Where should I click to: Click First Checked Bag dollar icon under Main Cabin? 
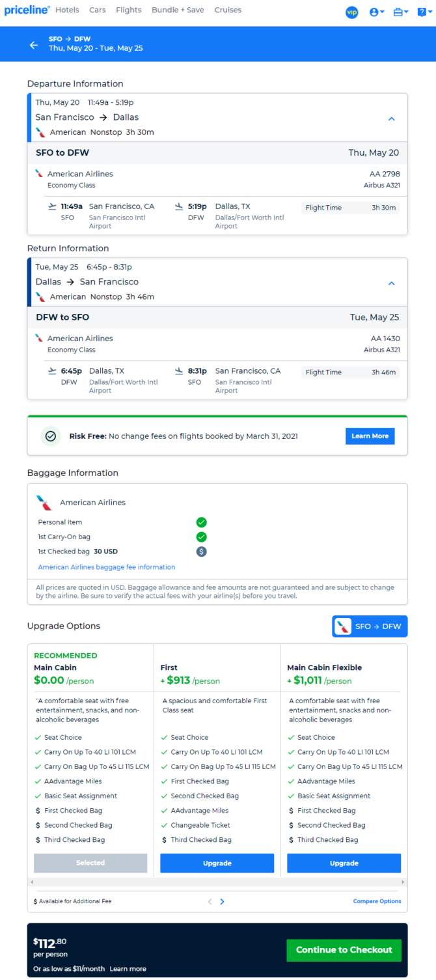pos(38,811)
